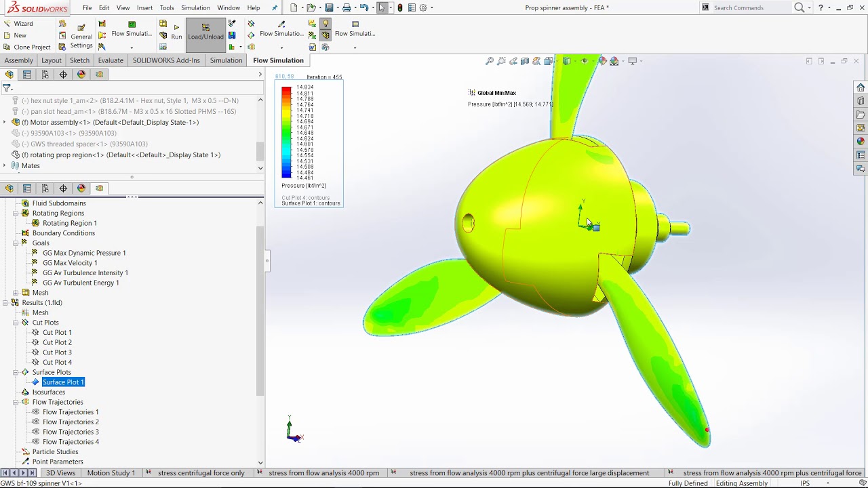
Task: Switch to SOLIDWORKS Add-Ins tab
Action: tap(166, 60)
